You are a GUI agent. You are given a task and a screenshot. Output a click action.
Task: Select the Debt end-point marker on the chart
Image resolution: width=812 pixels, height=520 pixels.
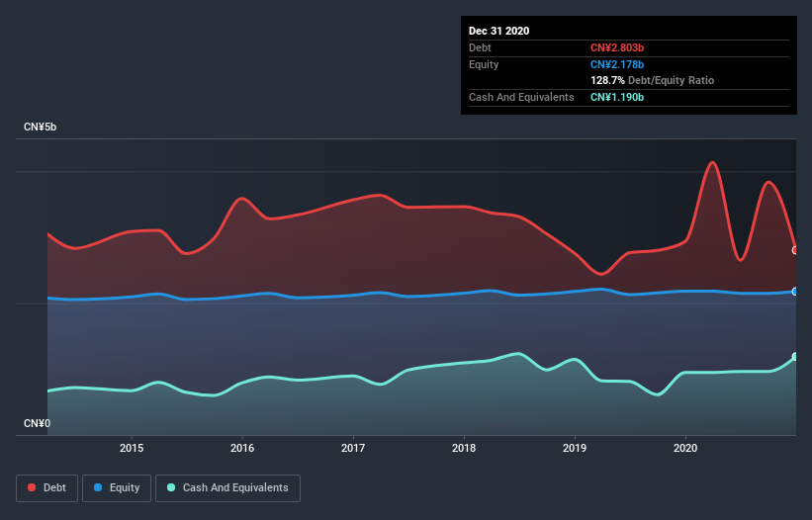(795, 250)
